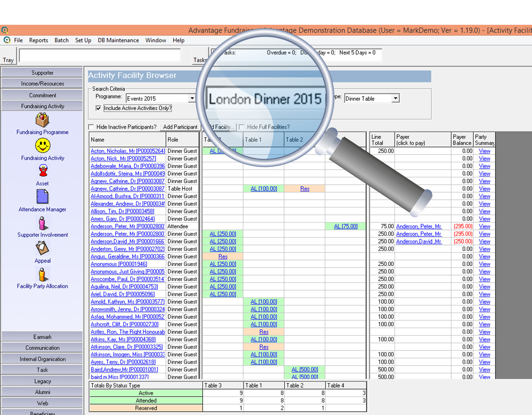Open Adebowale, Maria, Dr participant link
532x415 pixels.
[x=128, y=166]
